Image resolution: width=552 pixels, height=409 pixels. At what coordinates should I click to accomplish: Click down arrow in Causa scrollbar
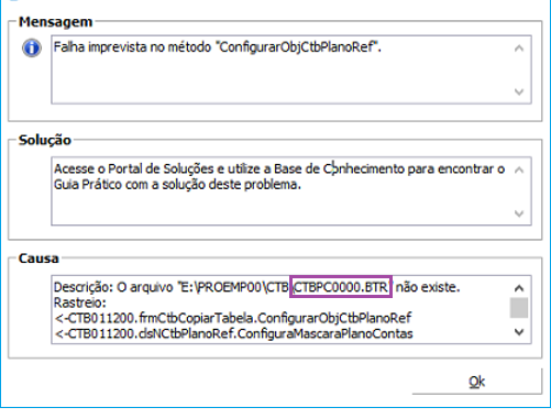point(519,332)
